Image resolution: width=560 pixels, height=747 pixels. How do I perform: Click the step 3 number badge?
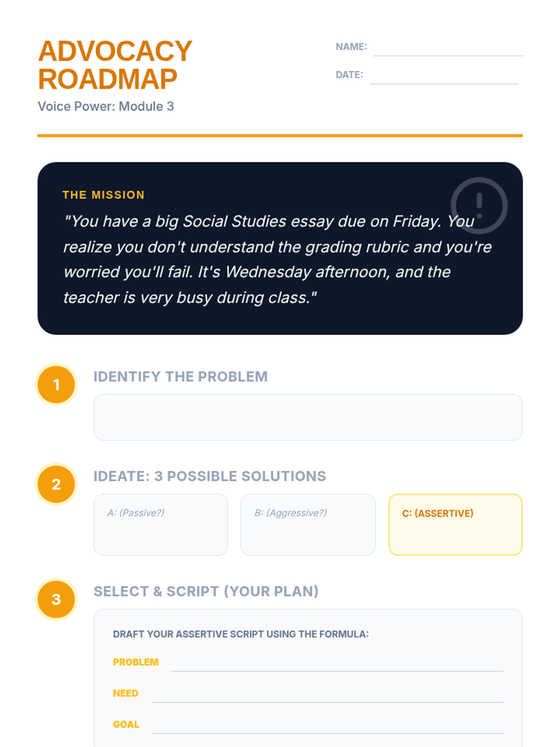[x=56, y=599]
